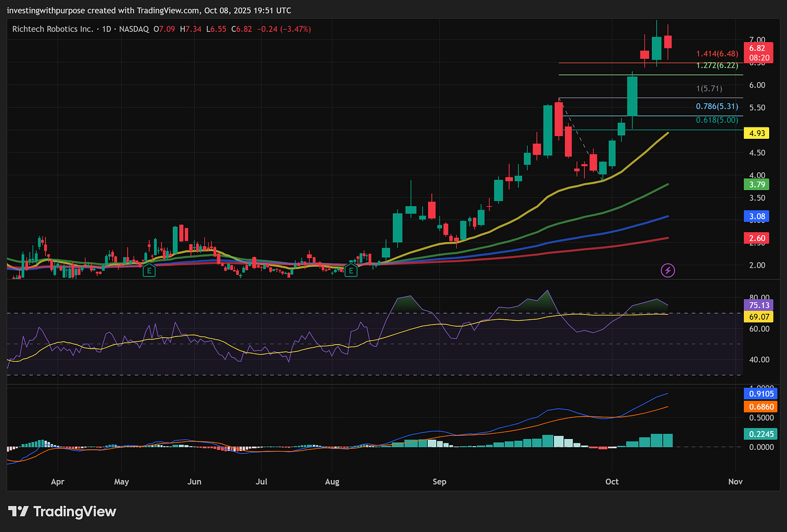Click the purple lightning bolt event icon
Screen dimensions: 787x532
[668, 271]
